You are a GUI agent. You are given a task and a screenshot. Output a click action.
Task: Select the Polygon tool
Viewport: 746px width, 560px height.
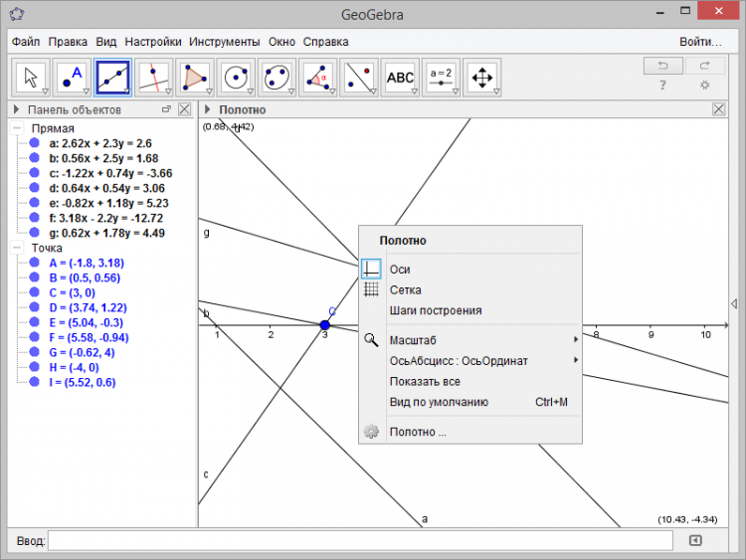coord(195,77)
